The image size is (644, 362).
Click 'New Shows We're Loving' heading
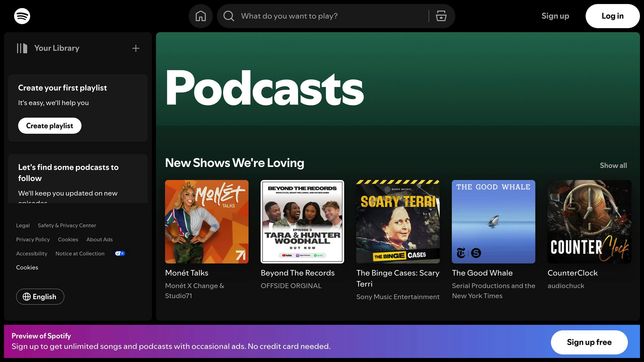pyautogui.click(x=235, y=163)
